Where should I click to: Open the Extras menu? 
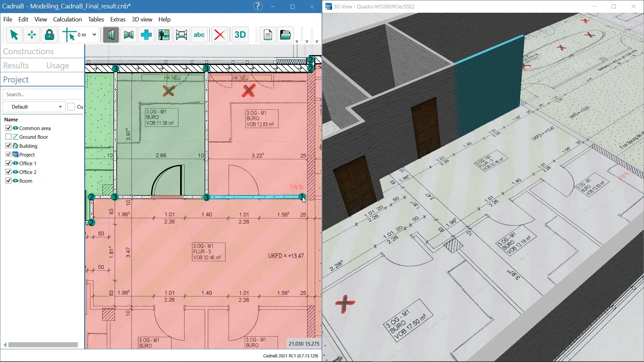[x=118, y=19]
